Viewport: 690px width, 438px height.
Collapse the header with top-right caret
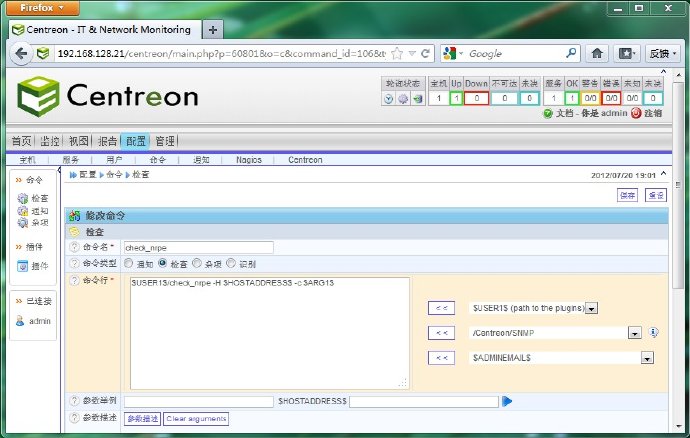[664, 72]
